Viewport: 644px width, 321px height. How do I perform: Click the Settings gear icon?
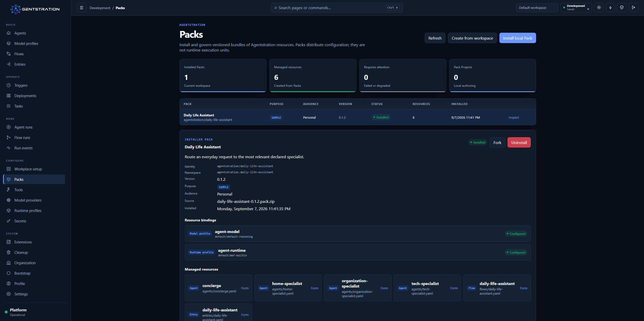(9, 294)
